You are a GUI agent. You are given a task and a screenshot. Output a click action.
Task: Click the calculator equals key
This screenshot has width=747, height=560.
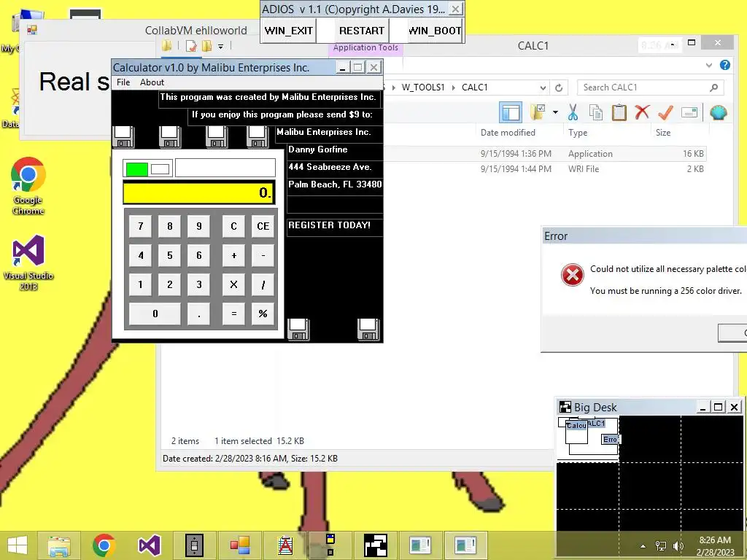233,314
